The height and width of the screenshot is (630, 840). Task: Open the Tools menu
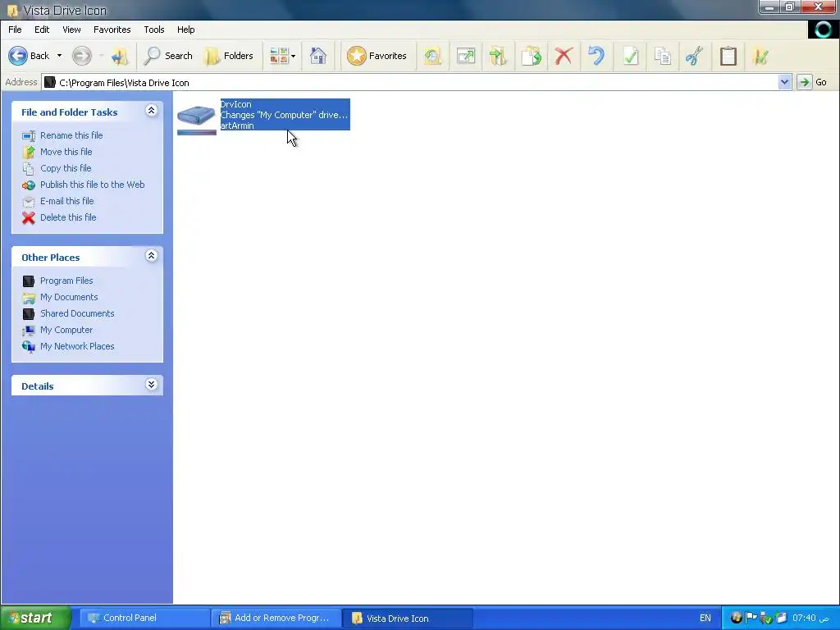(154, 30)
